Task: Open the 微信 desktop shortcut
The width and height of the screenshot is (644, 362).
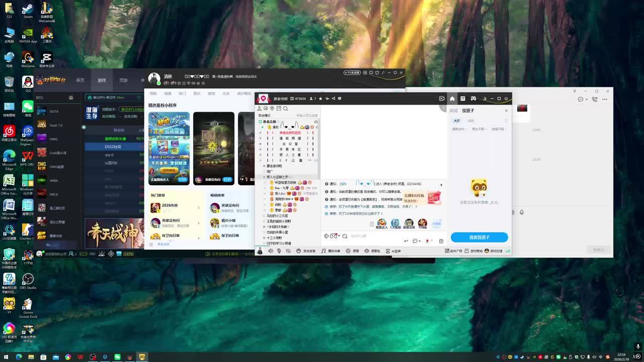Action: (28, 108)
